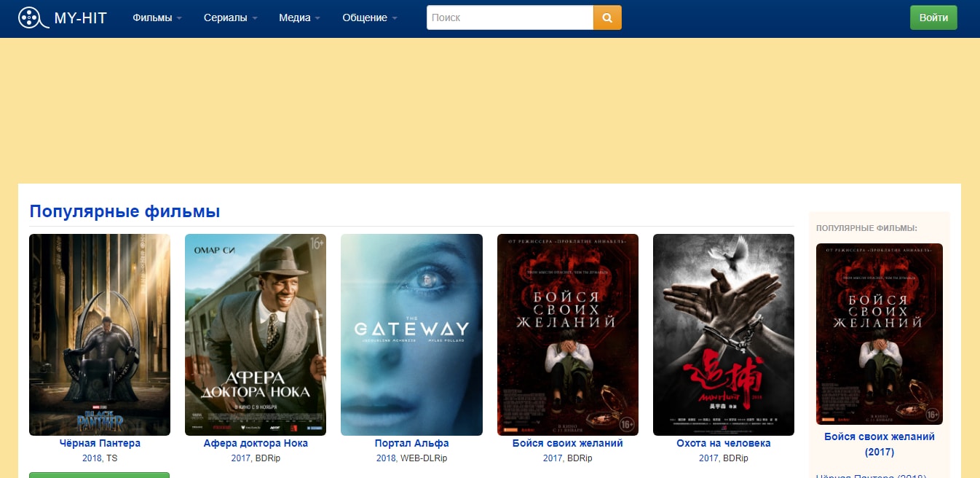The width and height of the screenshot is (980, 478).
Task: Click the Охота на человека title link
Action: pyautogui.click(x=723, y=443)
